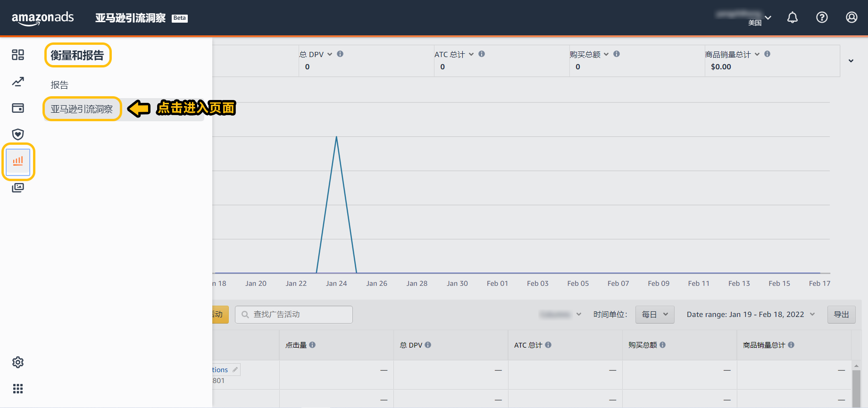Select 报告 menu item

60,85
